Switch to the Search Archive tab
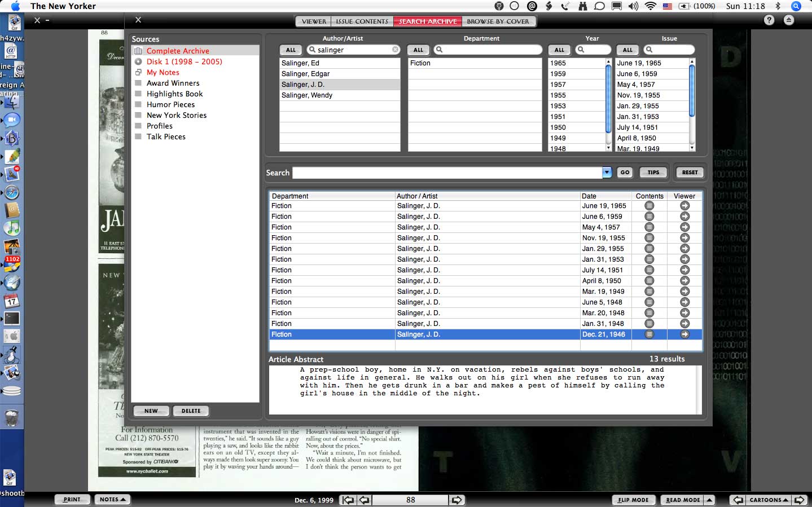Viewport: 812px width, 507px height. click(428, 21)
